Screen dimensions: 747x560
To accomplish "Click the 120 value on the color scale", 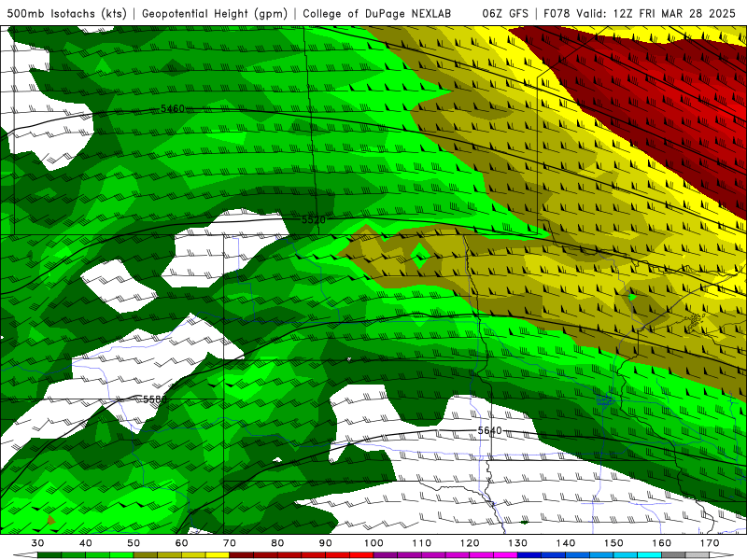I will pyautogui.click(x=470, y=543).
